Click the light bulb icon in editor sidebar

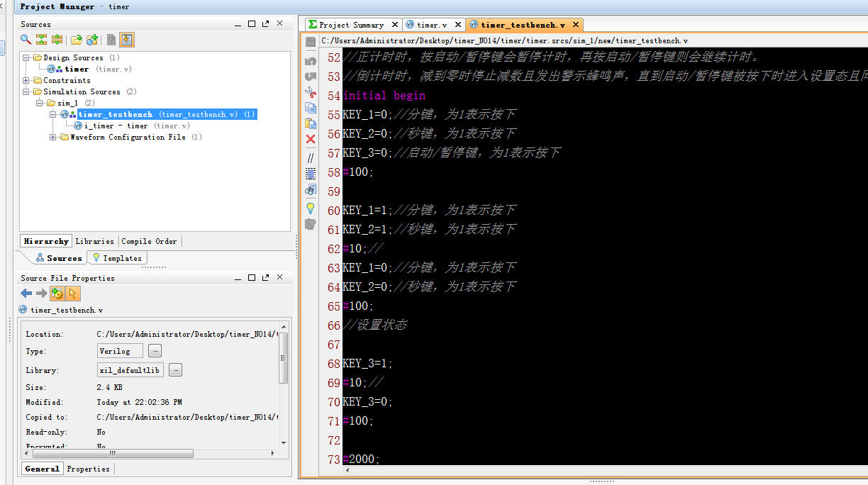(x=311, y=208)
